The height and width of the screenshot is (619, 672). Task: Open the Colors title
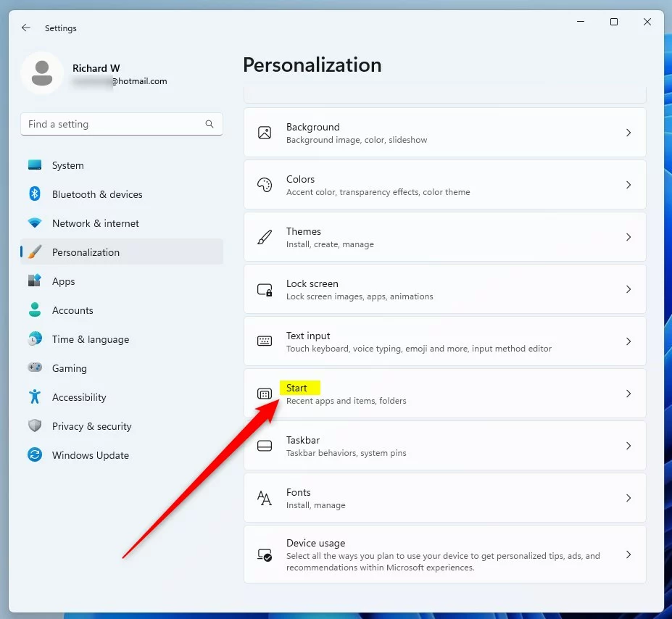300,179
